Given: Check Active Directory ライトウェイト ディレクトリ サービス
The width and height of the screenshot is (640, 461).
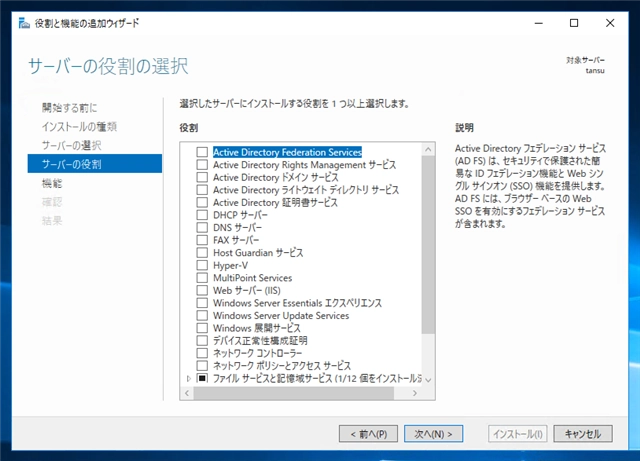Looking at the screenshot, I should point(202,190).
